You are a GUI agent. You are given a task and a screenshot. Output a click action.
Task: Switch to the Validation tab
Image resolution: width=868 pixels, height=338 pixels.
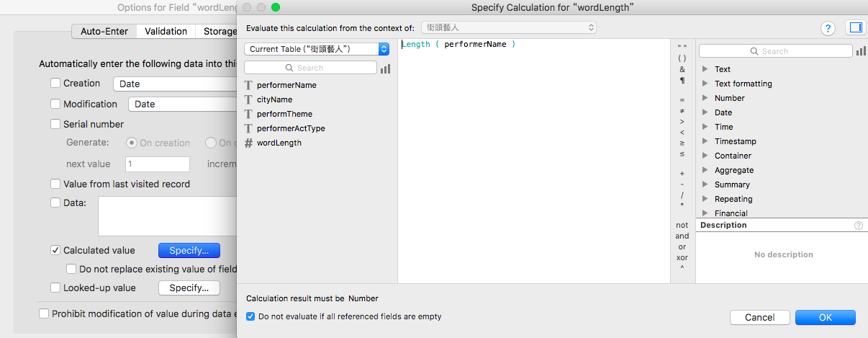166,31
